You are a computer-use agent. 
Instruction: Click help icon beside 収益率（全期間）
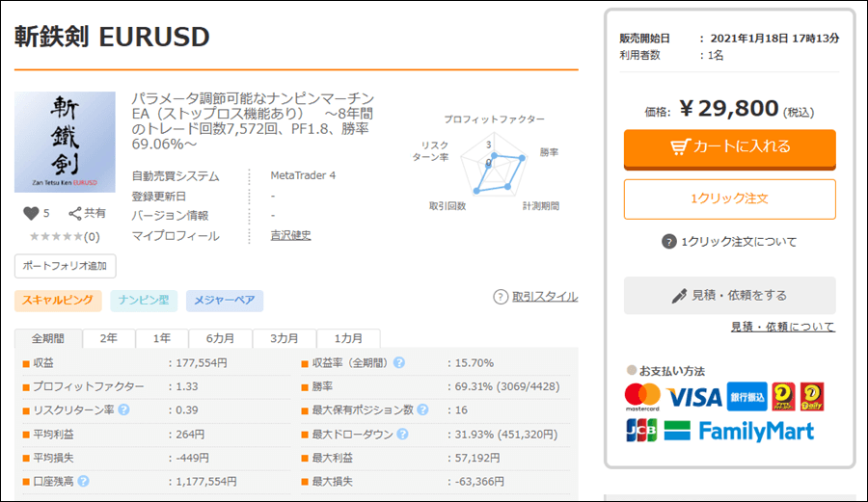click(x=399, y=363)
